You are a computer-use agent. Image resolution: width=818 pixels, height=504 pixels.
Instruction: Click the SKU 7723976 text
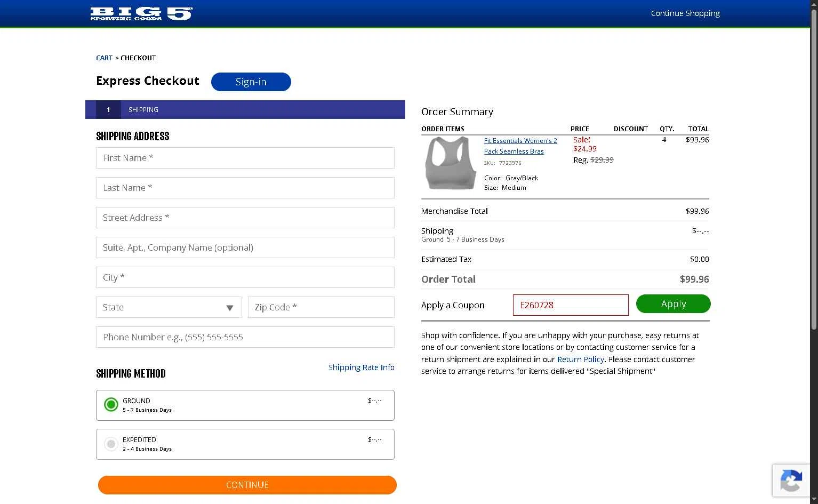tap(503, 163)
